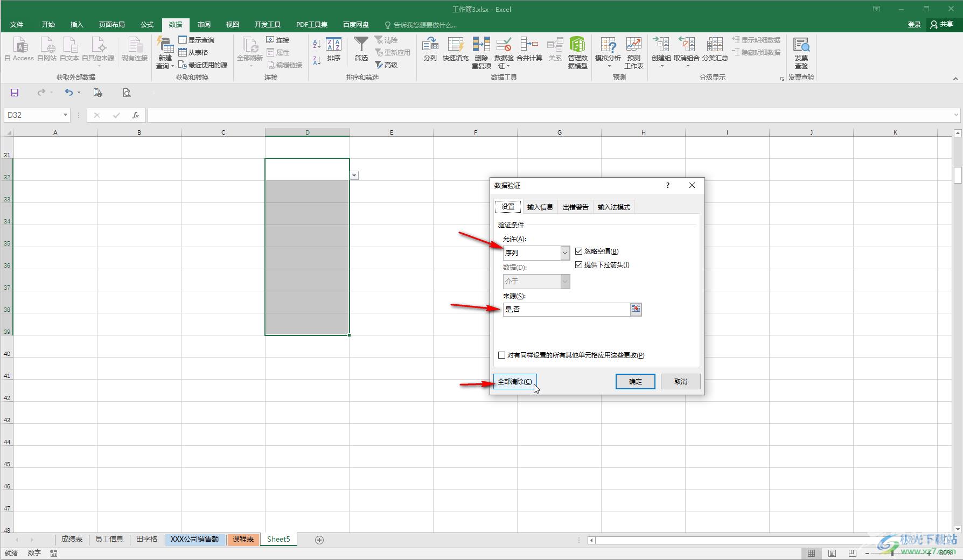Toggle 提供下拉箭头 checkbox
Viewport: 963px width, 560px height.
[578, 264]
